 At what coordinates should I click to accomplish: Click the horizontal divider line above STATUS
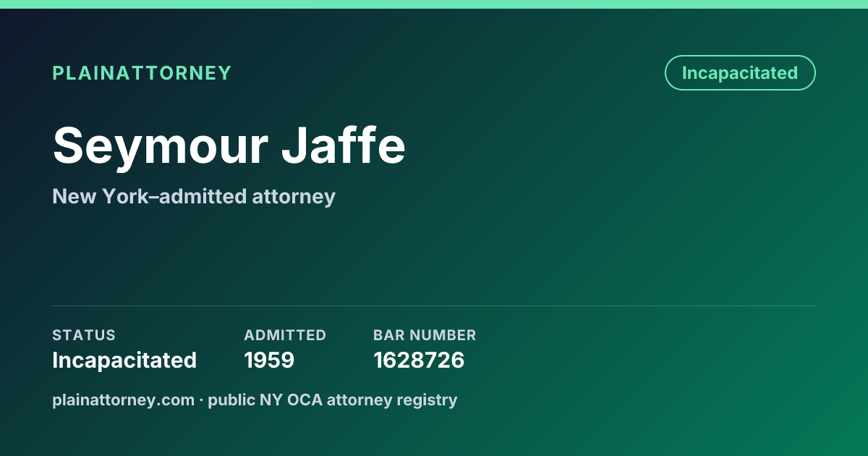point(434,305)
